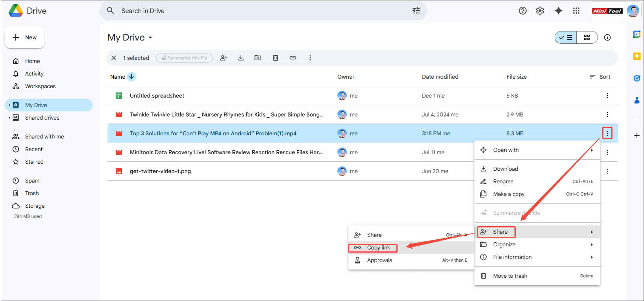
Task: Open more actions for get-twitter-video-1.png
Action: 607,171
